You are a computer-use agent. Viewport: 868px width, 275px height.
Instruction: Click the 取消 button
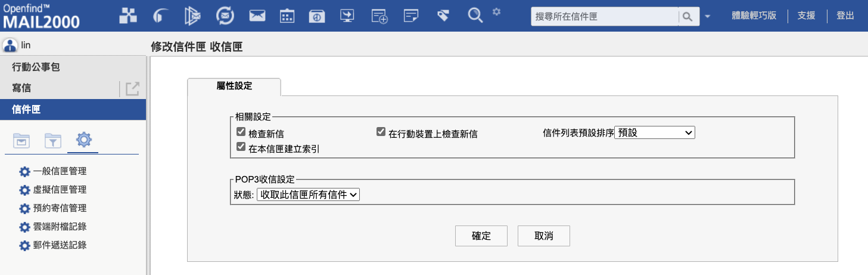coord(544,236)
